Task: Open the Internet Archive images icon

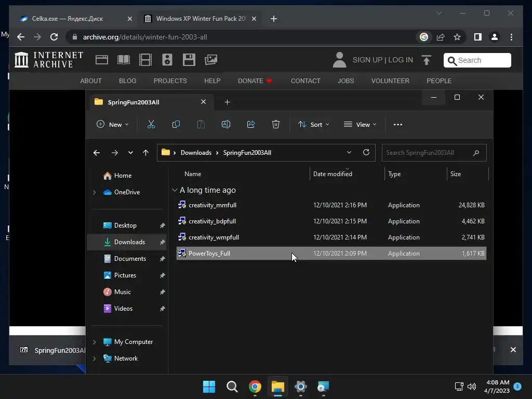Action: (x=211, y=60)
